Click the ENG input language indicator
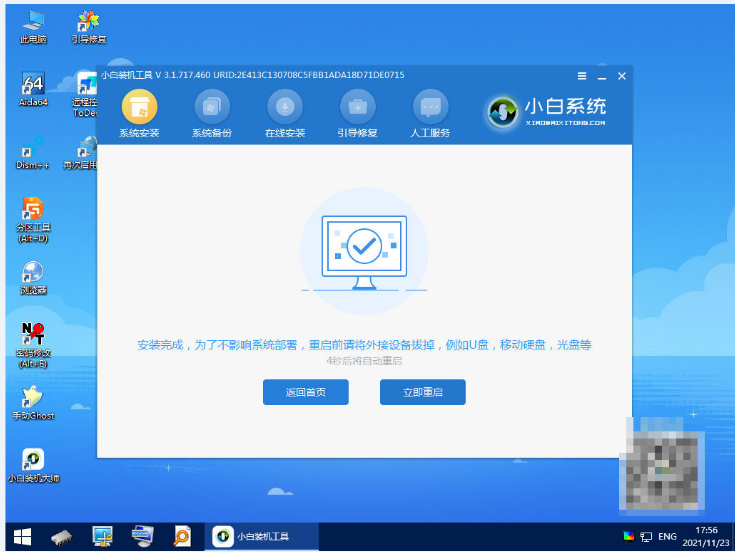This screenshot has height=552, width=735. [x=669, y=536]
